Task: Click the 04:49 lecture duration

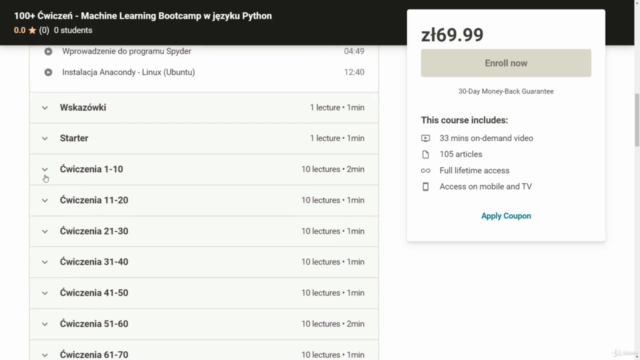Action: click(x=354, y=51)
